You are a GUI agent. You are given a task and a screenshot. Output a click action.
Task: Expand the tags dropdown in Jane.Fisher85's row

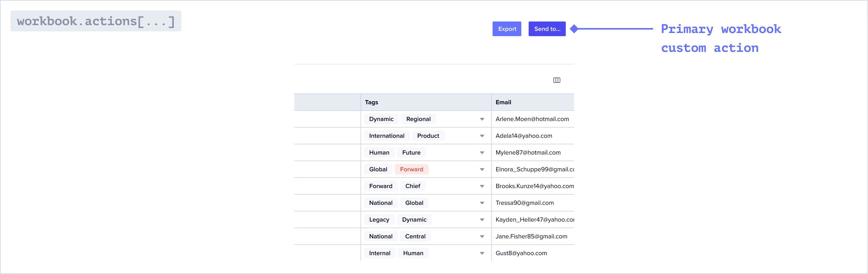pyautogui.click(x=482, y=236)
